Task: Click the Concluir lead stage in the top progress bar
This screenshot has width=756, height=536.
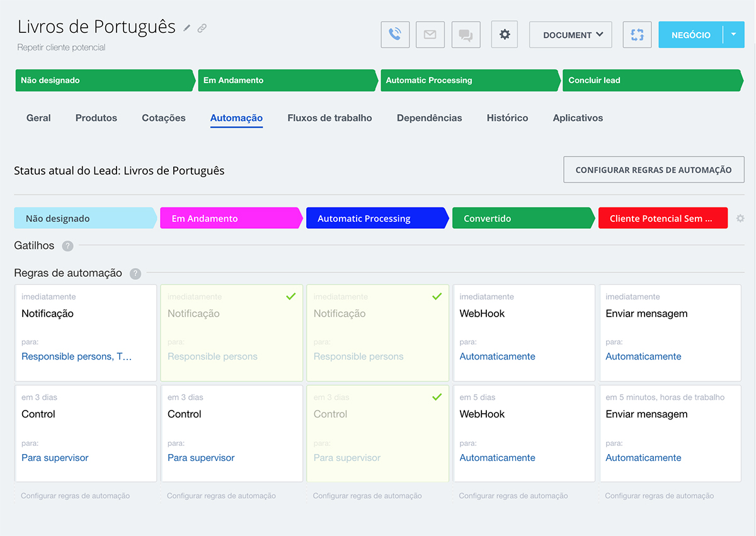Action: 649,80
